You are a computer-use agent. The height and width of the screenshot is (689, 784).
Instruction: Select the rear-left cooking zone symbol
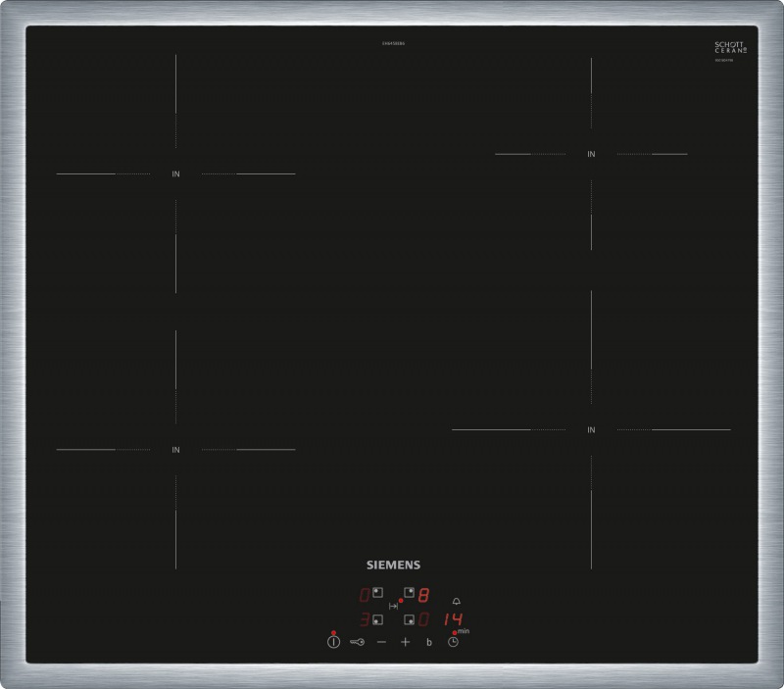tap(378, 593)
